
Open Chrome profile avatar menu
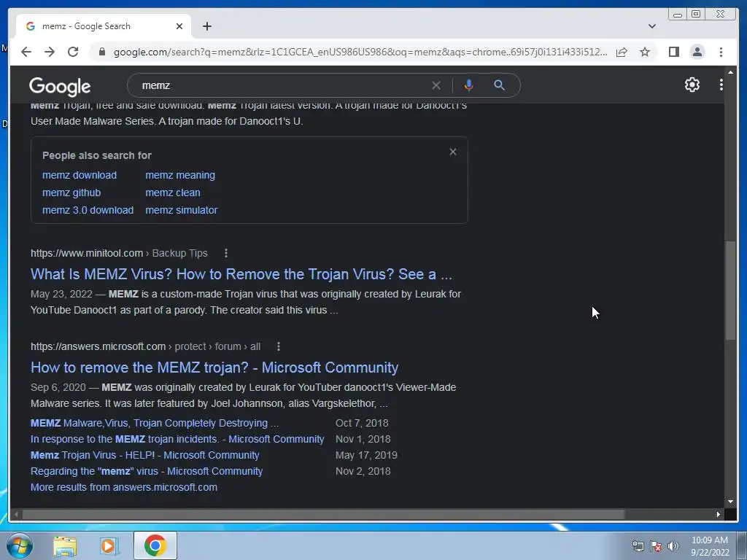[x=697, y=52]
